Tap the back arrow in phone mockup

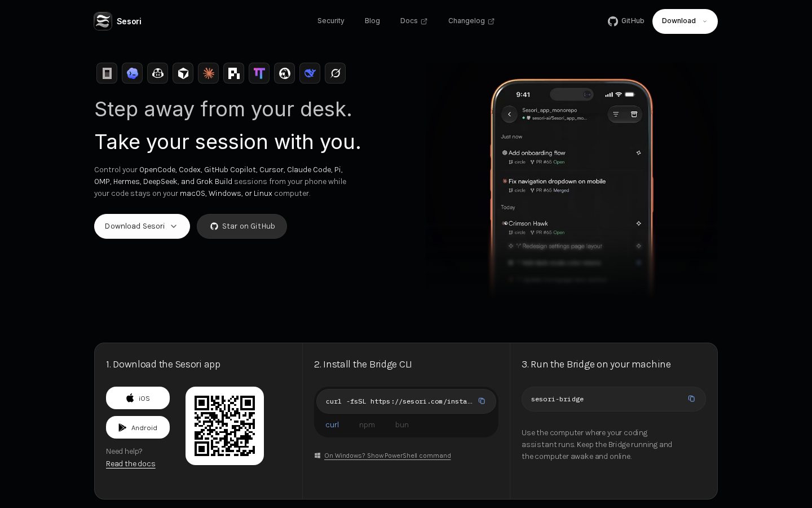point(509,114)
